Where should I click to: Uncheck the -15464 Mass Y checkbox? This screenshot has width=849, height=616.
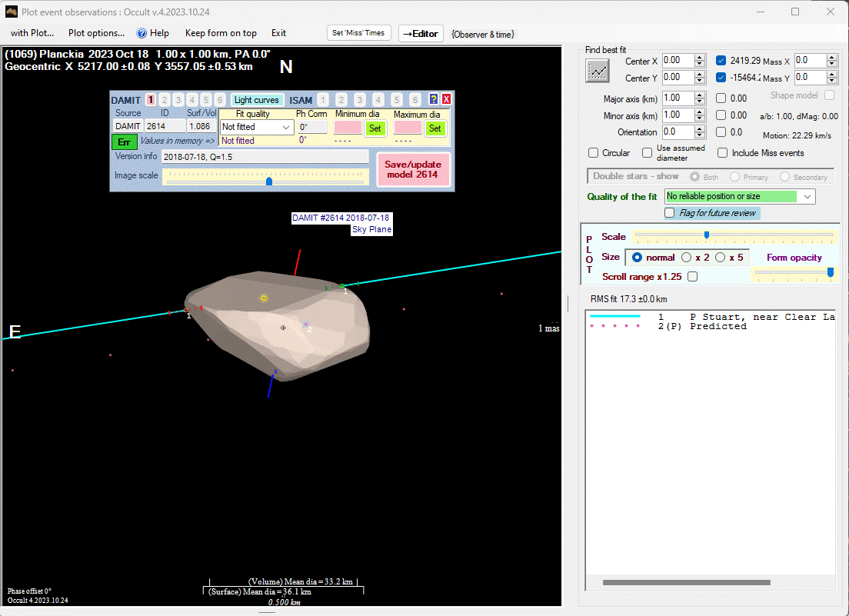tap(721, 78)
